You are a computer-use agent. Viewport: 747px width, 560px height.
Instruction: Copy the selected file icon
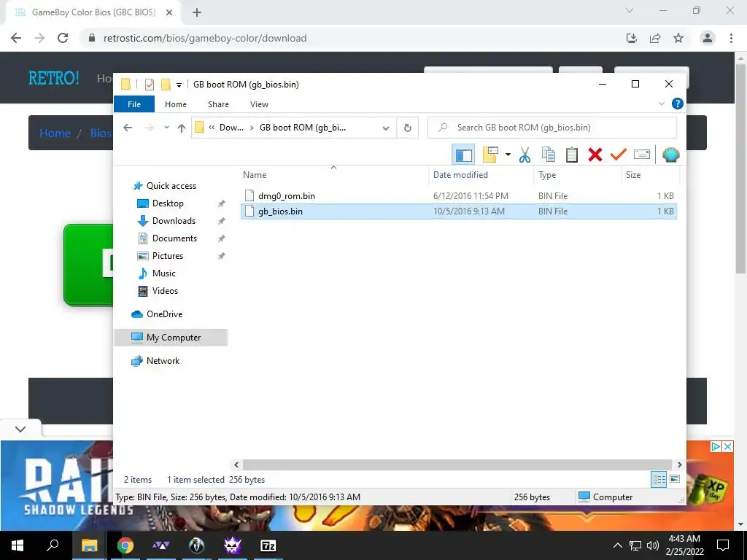pos(549,155)
